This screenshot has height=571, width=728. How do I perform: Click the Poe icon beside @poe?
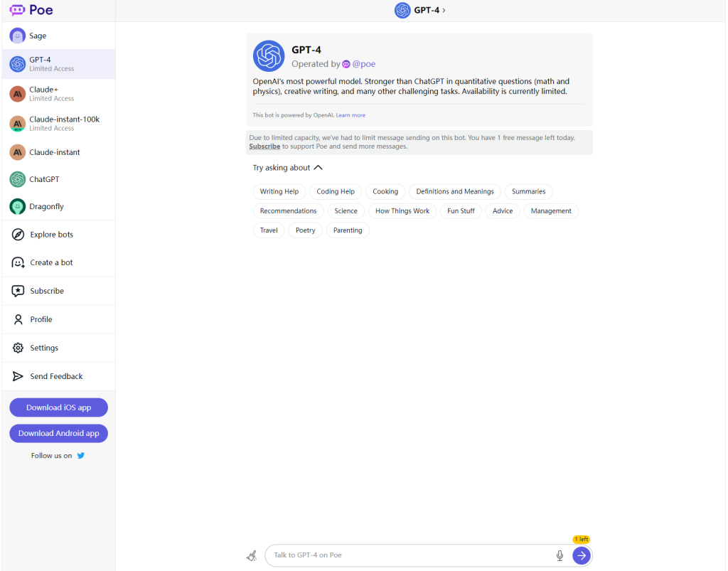coord(346,64)
